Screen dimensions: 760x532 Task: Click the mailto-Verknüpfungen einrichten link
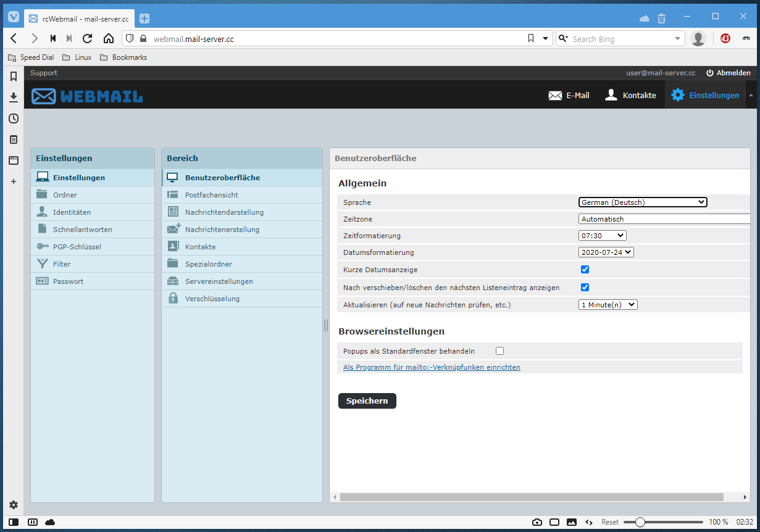tap(432, 367)
